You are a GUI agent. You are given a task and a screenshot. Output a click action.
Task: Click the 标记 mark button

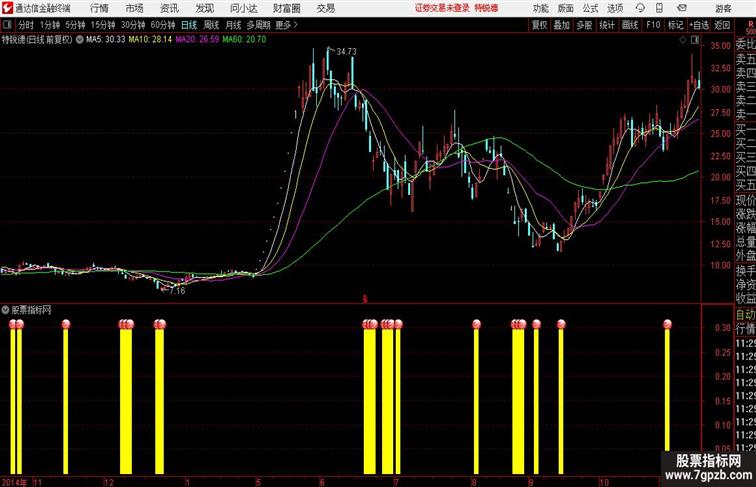675,25
